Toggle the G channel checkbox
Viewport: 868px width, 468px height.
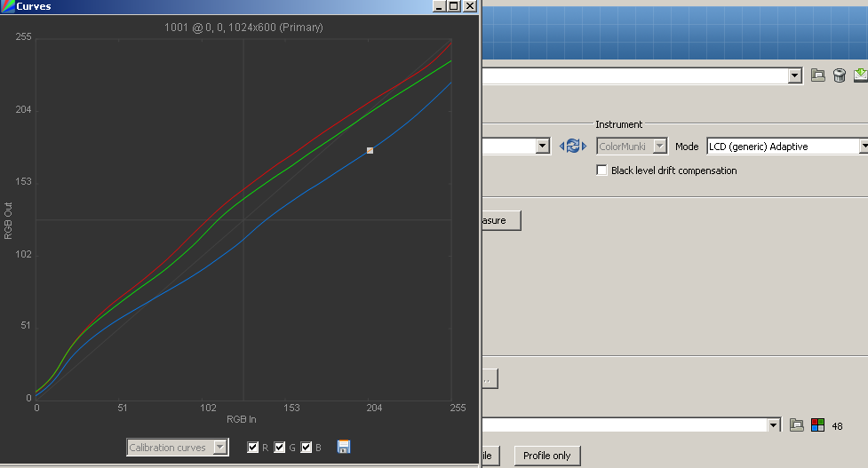280,447
